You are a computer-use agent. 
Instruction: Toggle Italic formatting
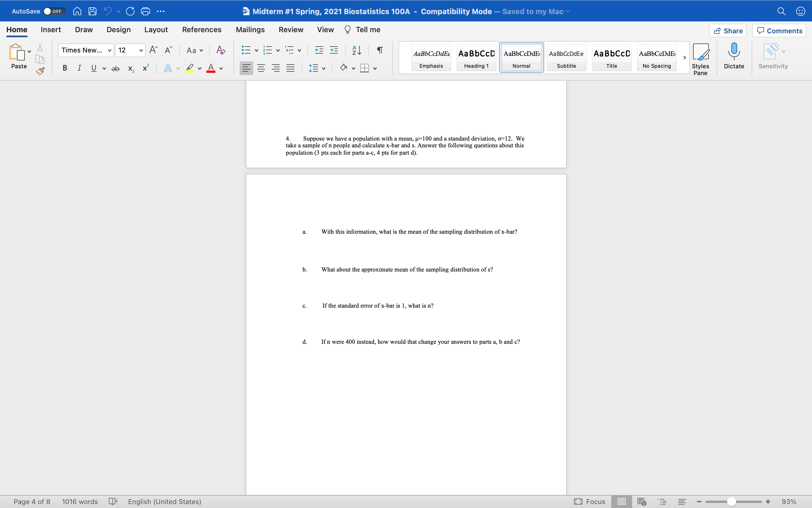79,68
